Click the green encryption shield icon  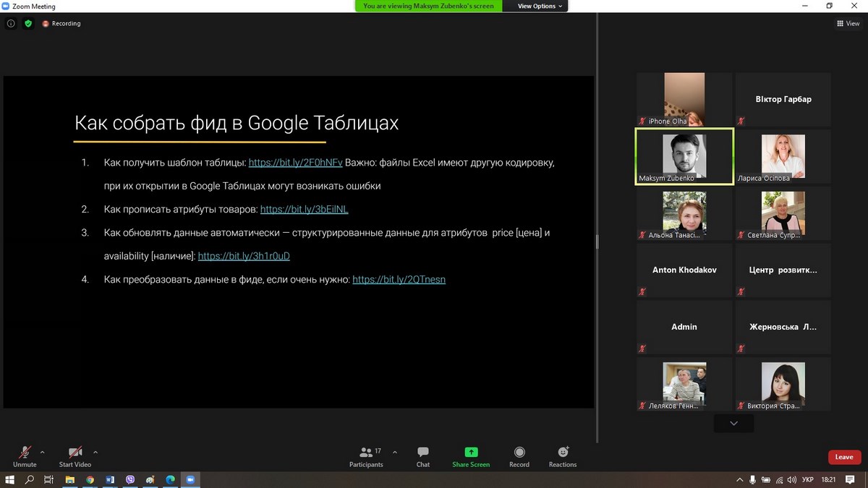28,23
